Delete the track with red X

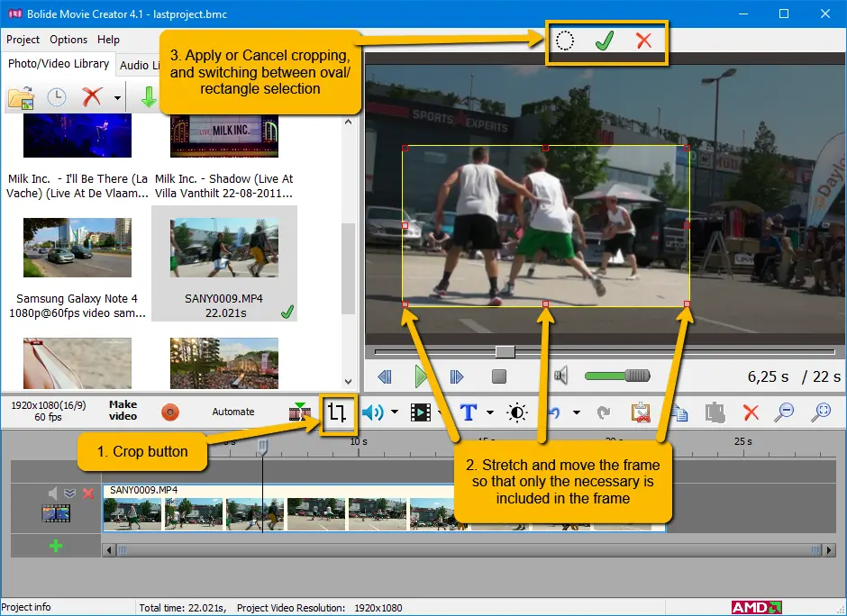[x=88, y=493]
